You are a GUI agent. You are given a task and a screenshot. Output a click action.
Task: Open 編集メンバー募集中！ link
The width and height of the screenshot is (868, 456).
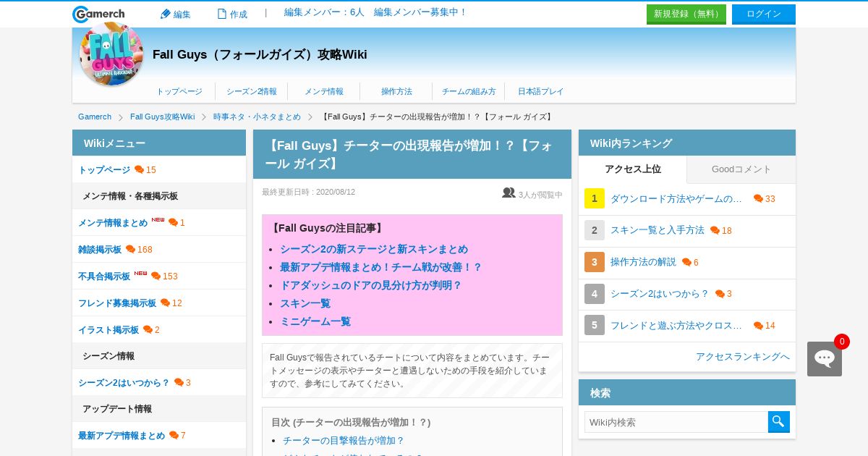[x=420, y=12]
